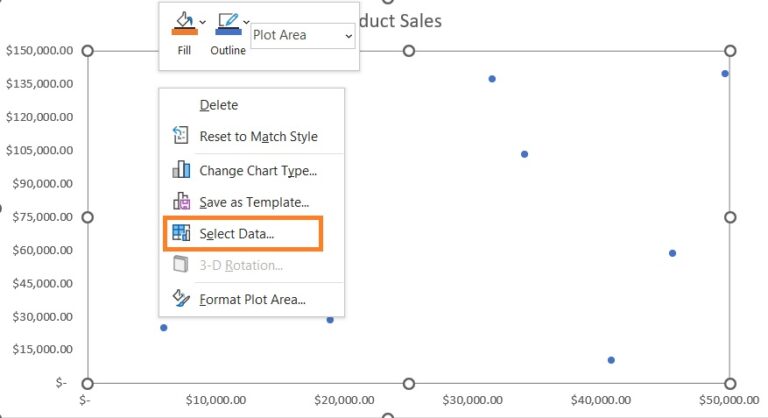Screen dimensions: 768x418
Task: Click the greyed-out 3-D Rotation icon
Action: tap(181, 265)
